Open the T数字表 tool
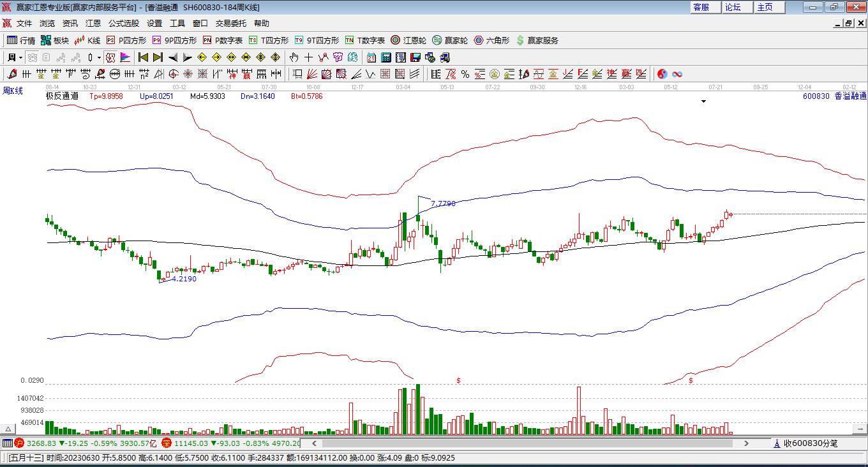The image size is (868, 467). coord(365,40)
